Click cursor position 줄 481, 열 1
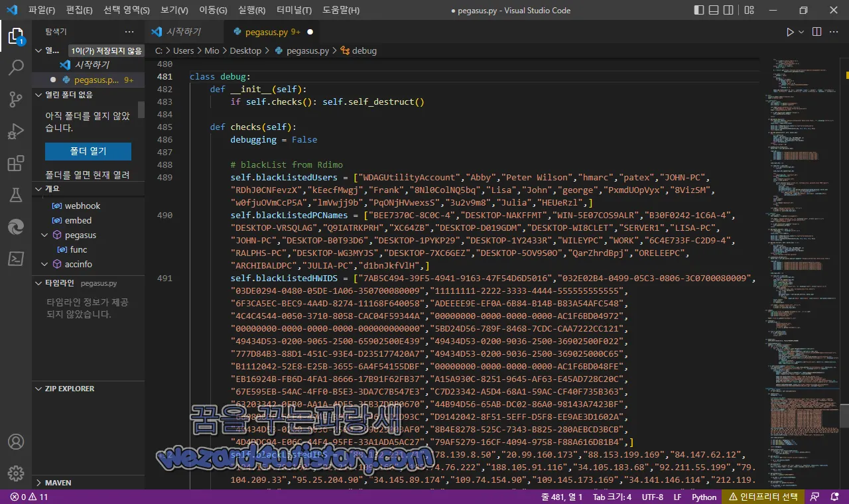The width and height of the screenshot is (849, 504). pos(562,497)
